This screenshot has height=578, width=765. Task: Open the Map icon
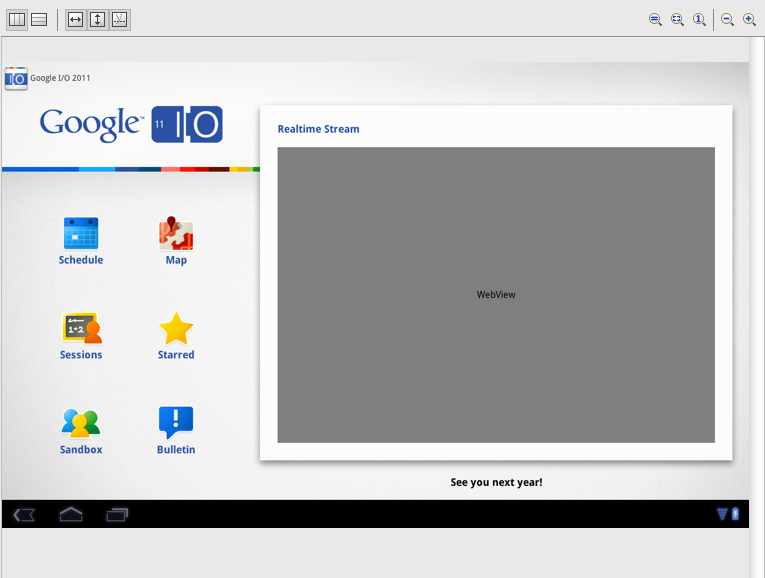[x=176, y=234]
